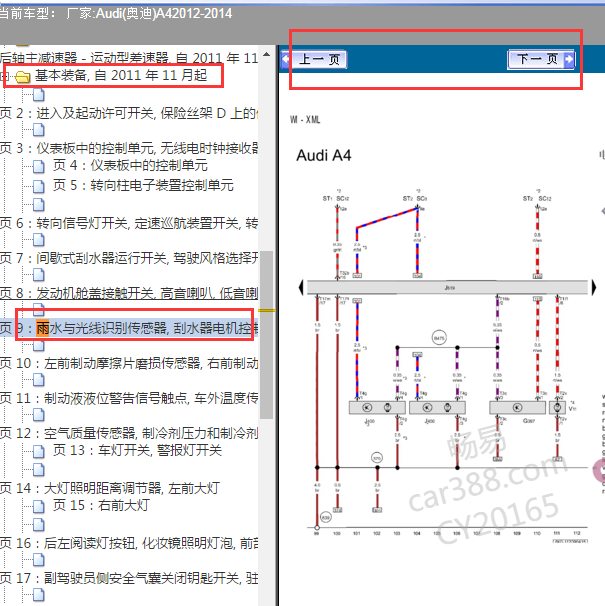Go to previous page with 上一页 button
Image resolution: width=605 pixels, height=606 pixels.
click(314, 59)
